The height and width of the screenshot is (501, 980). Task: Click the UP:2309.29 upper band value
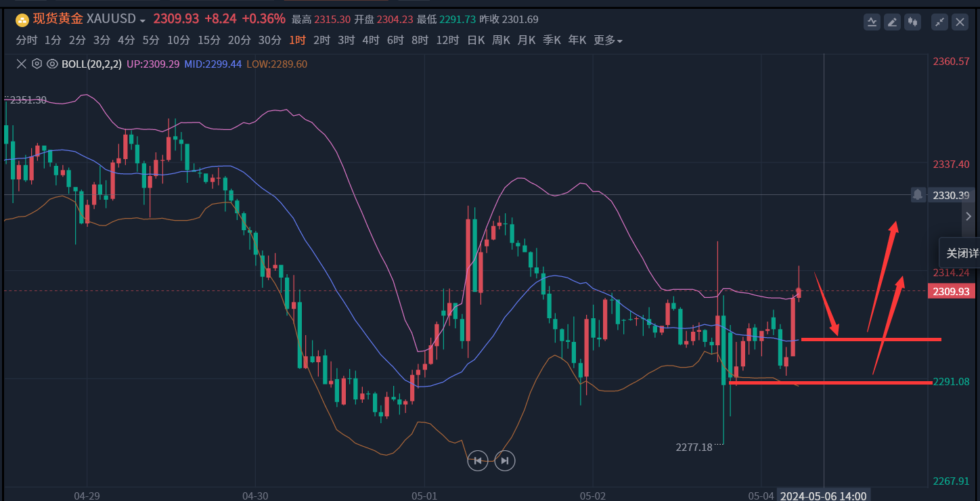pos(153,64)
